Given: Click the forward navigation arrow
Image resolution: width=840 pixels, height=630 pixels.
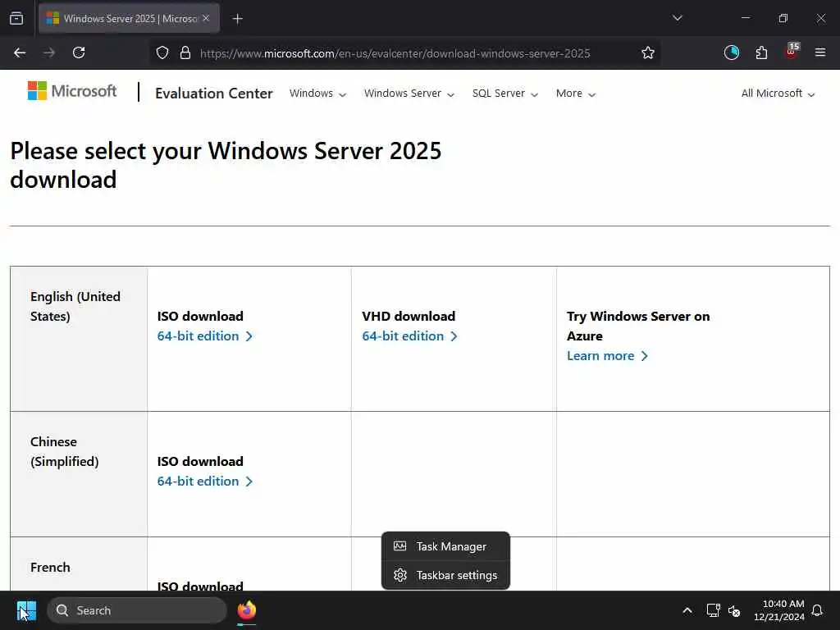Looking at the screenshot, I should [49, 52].
